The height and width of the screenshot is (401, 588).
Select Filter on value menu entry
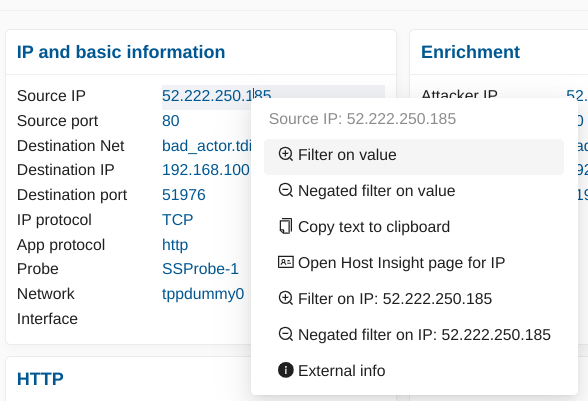pyautogui.click(x=414, y=157)
